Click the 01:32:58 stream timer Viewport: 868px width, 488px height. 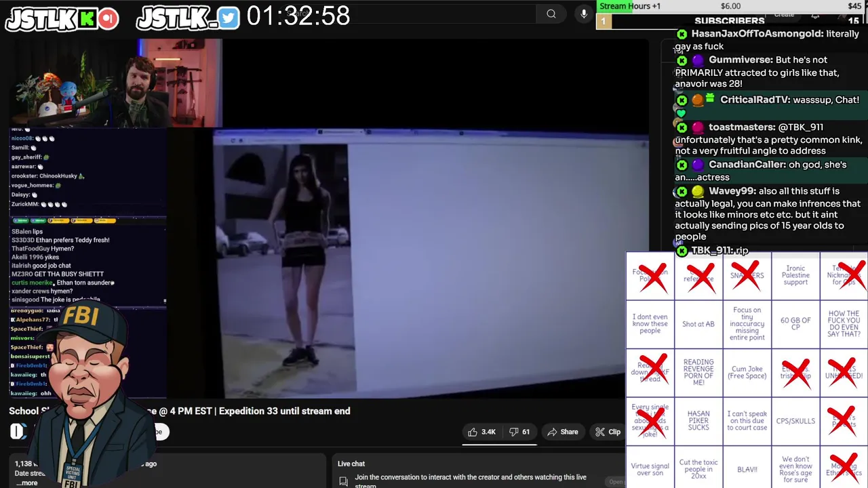tap(298, 16)
